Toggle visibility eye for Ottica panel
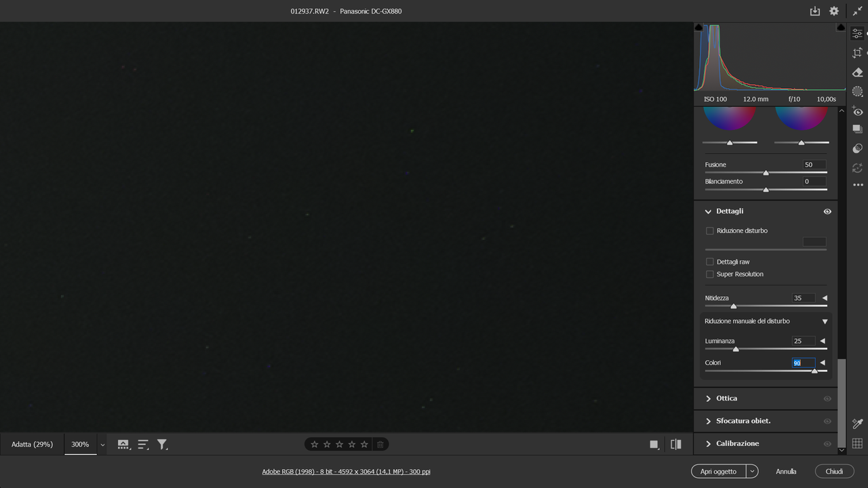Screen dimensions: 868x488 [827, 399]
